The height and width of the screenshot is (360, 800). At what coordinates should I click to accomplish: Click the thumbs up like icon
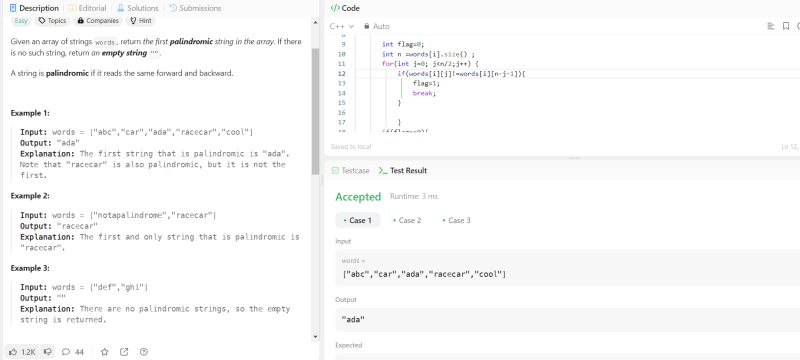(x=13, y=352)
